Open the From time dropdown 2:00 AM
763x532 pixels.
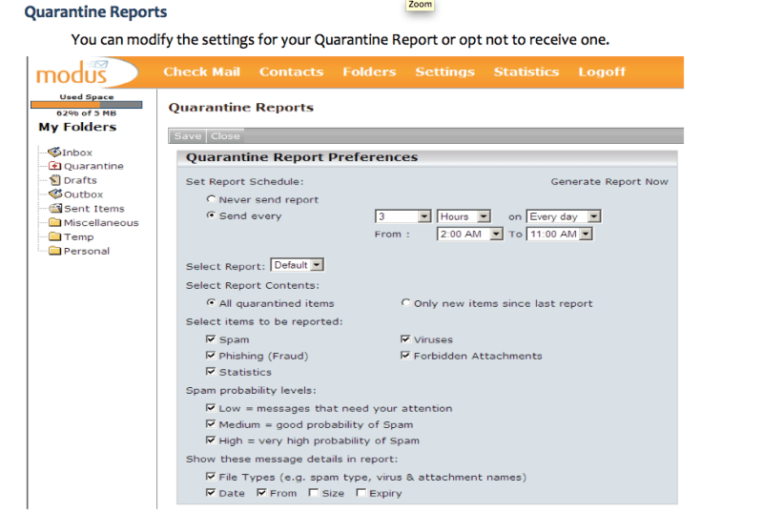pos(469,234)
